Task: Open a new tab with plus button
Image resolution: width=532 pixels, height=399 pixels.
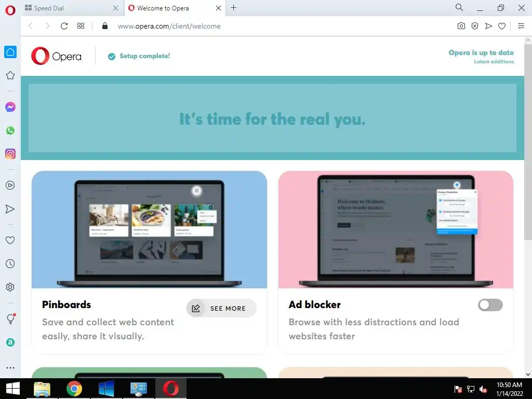Action: coord(233,8)
